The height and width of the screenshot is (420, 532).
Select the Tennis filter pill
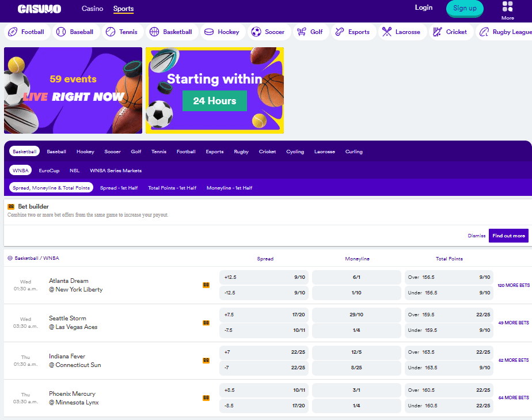coord(158,152)
